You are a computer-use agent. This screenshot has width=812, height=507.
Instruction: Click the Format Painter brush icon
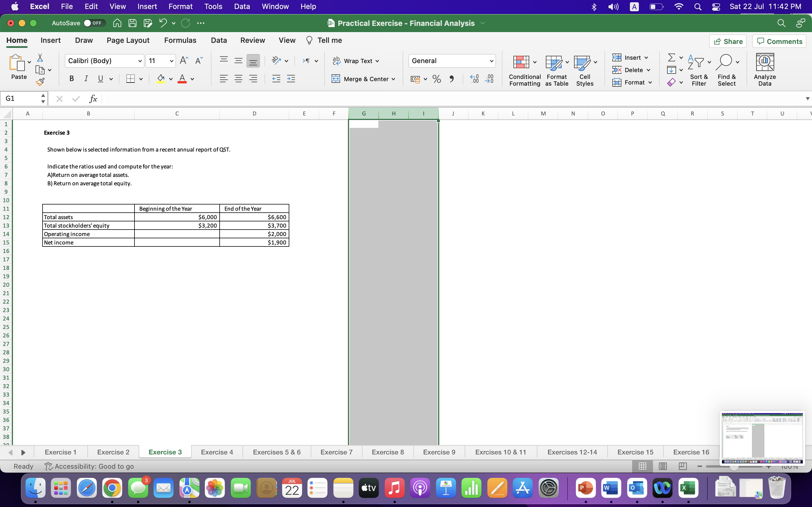40,82
